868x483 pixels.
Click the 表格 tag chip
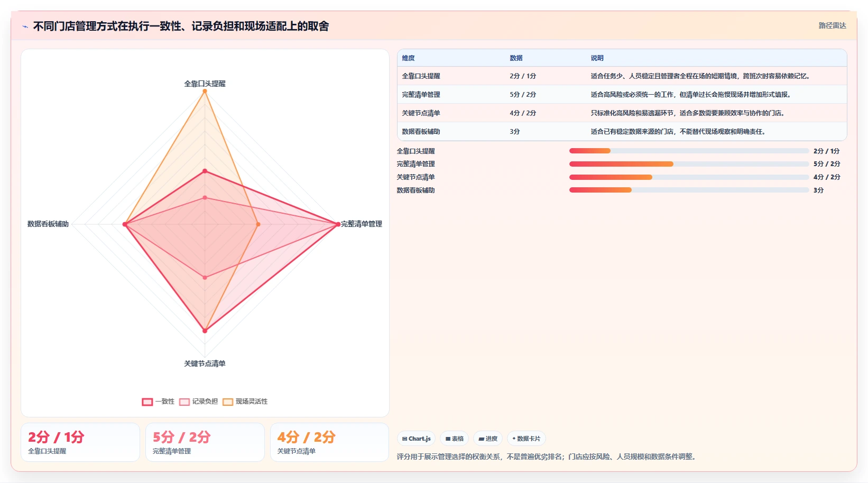pyautogui.click(x=454, y=439)
